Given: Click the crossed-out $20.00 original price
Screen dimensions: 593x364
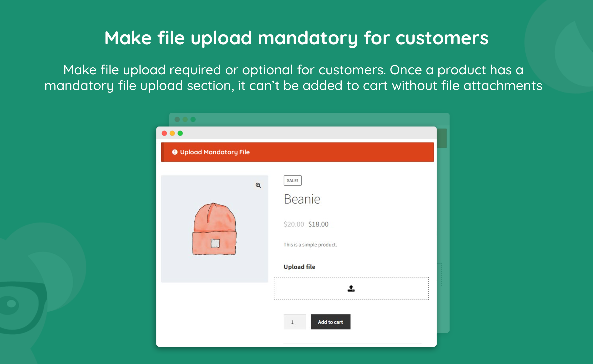Looking at the screenshot, I should [294, 224].
